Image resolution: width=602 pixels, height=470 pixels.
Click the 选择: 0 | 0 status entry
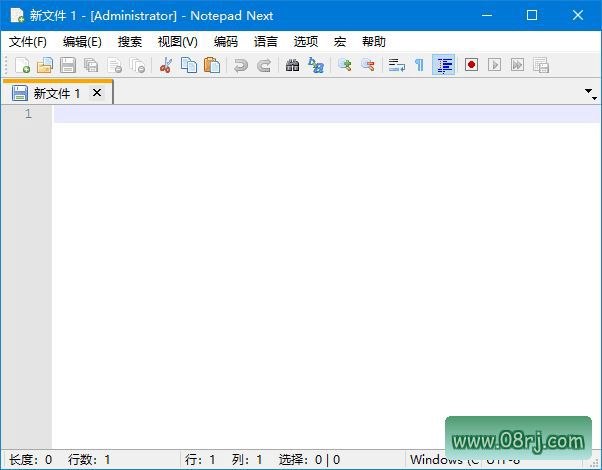pos(309,459)
